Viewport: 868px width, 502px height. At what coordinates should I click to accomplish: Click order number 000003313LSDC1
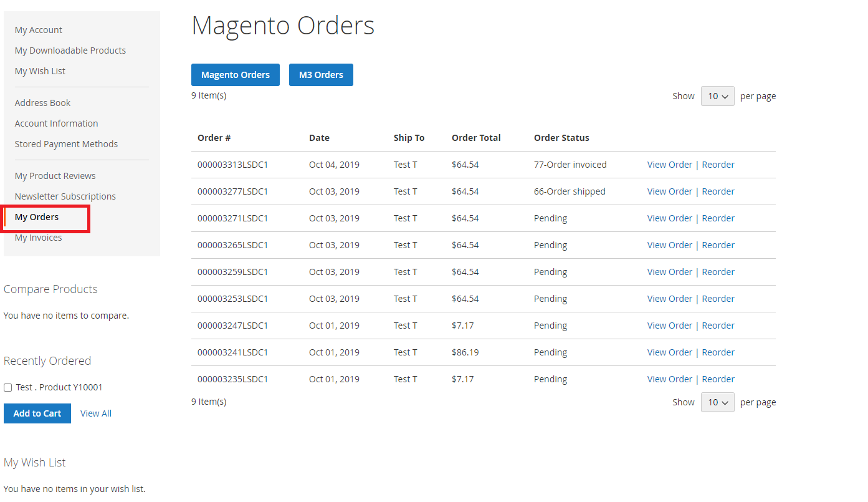tap(232, 165)
